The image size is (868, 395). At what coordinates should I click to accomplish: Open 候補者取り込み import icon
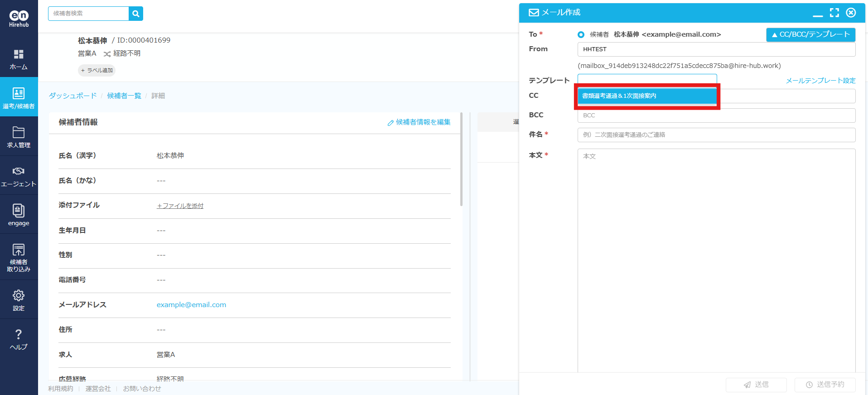[x=19, y=250]
